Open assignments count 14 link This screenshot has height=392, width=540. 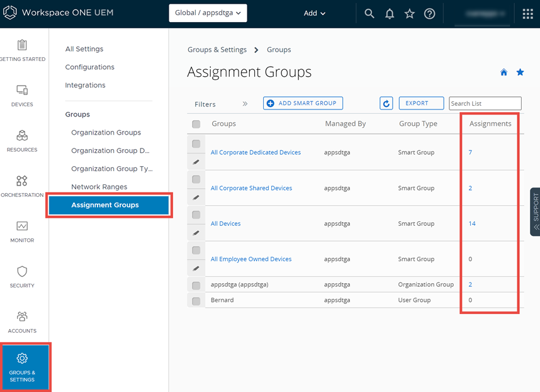tap(472, 224)
